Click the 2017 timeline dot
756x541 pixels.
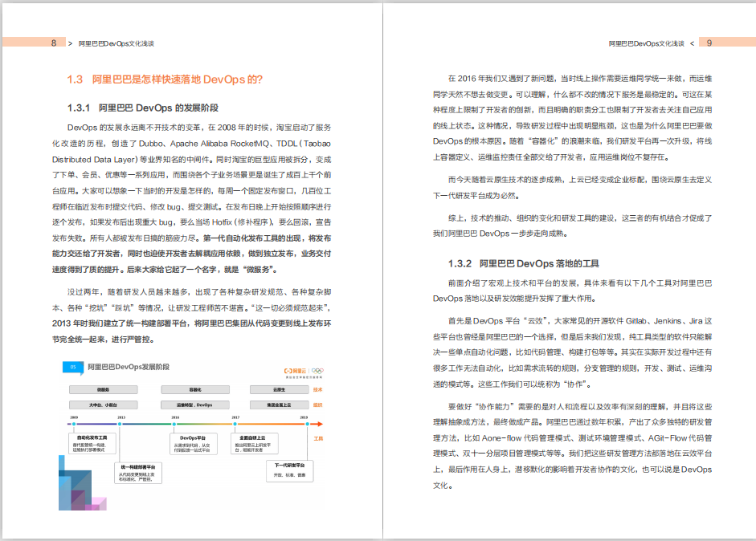tap(235, 424)
